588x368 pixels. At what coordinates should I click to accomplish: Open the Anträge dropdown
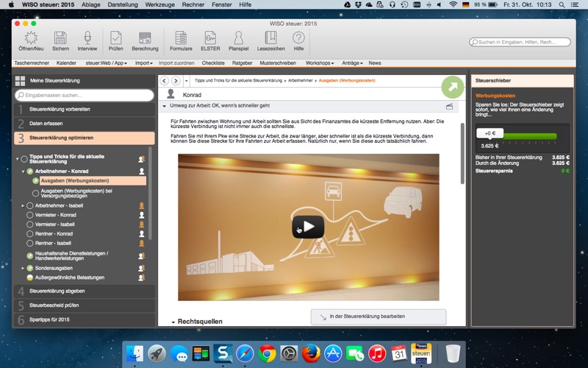click(x=352, y=63)
